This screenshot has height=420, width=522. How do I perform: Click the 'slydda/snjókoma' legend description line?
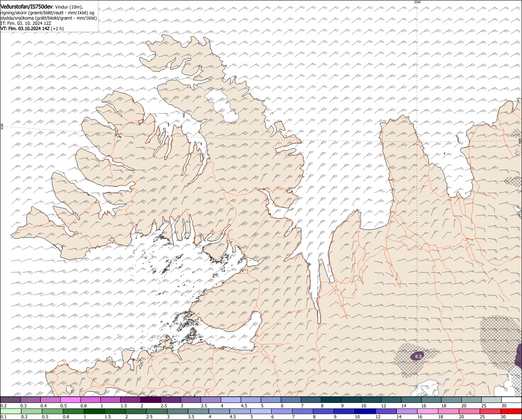pos(49,18)
